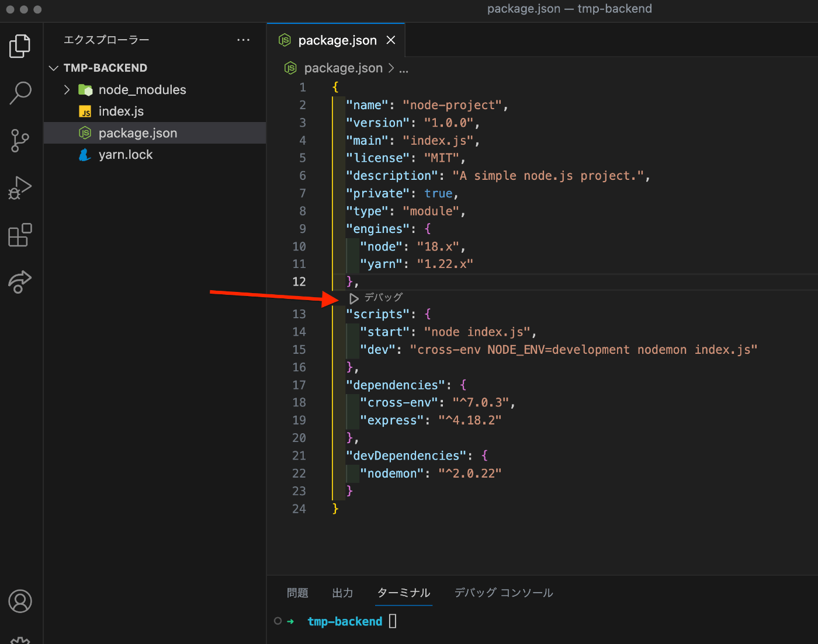The height and width of the screenshot is (644, 818).
Task: Expand the node_modules folder
Action: 67,90
